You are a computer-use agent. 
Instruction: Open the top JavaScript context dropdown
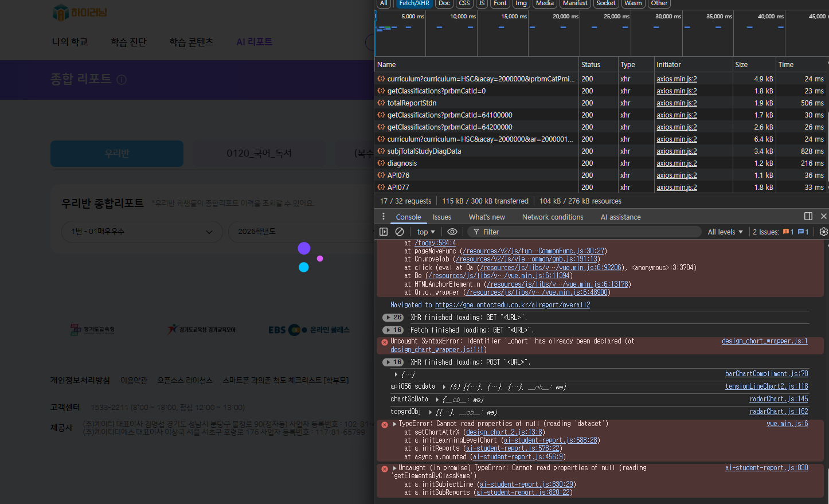tap(425, 232)
